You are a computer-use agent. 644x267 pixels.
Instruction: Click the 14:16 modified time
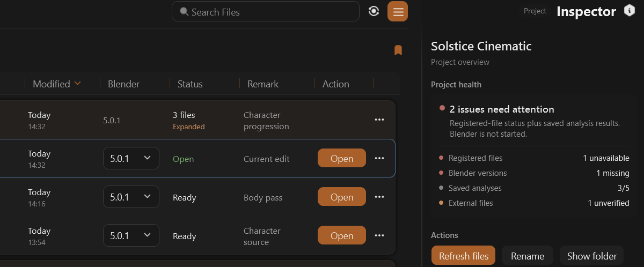click(x=36, y=204)
